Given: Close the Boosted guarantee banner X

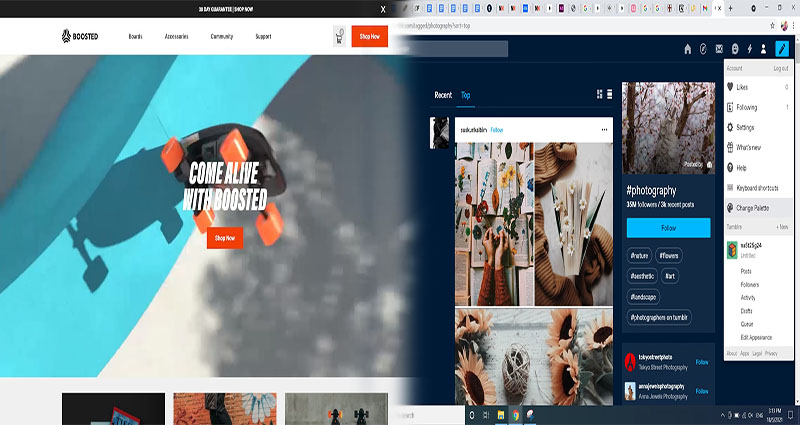Looking at the screenshot, I should (x=383, y=9).
